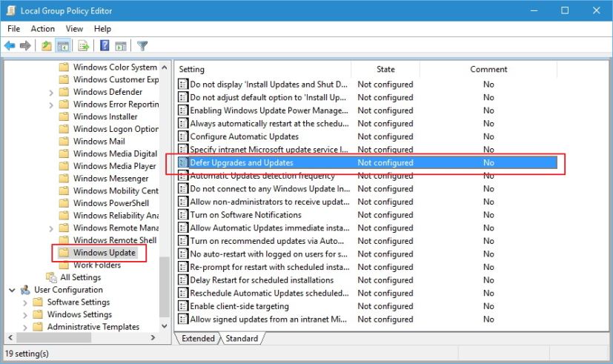The image size is (613, 364).
Task: Expand the Windows Defender tree node
Action: point(51,93)
